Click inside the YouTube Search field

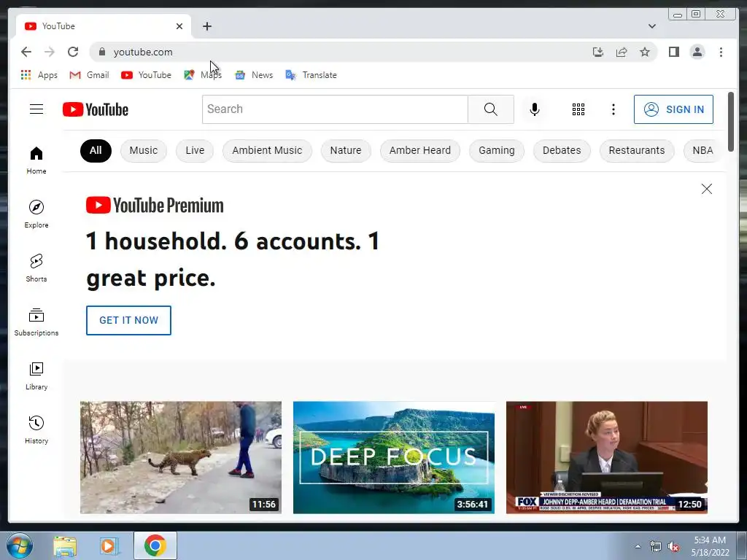click(335, 109)
